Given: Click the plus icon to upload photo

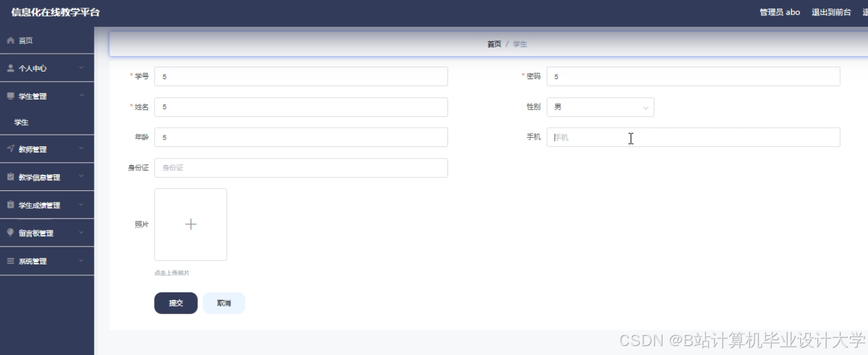Looking at the screenshot, I should (x=191, y=224).
